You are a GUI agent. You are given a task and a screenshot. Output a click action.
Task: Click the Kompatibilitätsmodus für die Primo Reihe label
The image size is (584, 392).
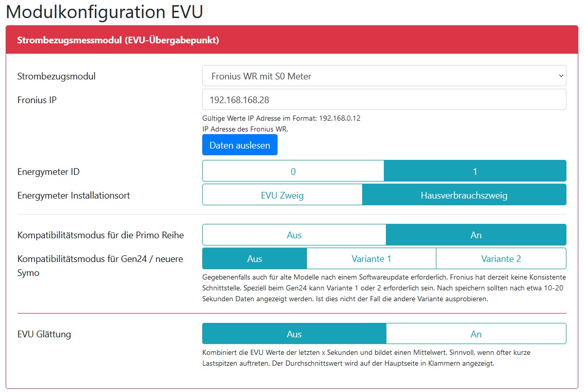pos(101,235)
